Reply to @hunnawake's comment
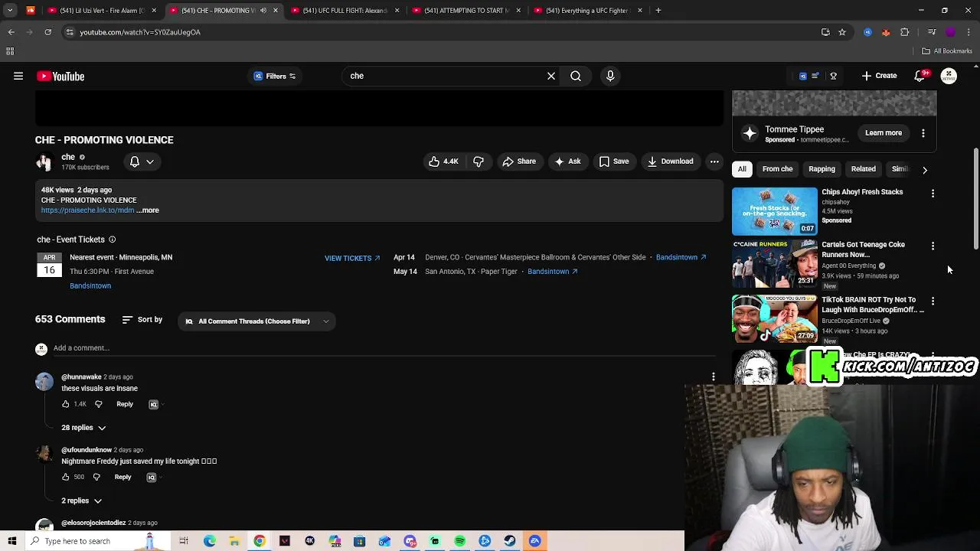 tap(125, 404)
